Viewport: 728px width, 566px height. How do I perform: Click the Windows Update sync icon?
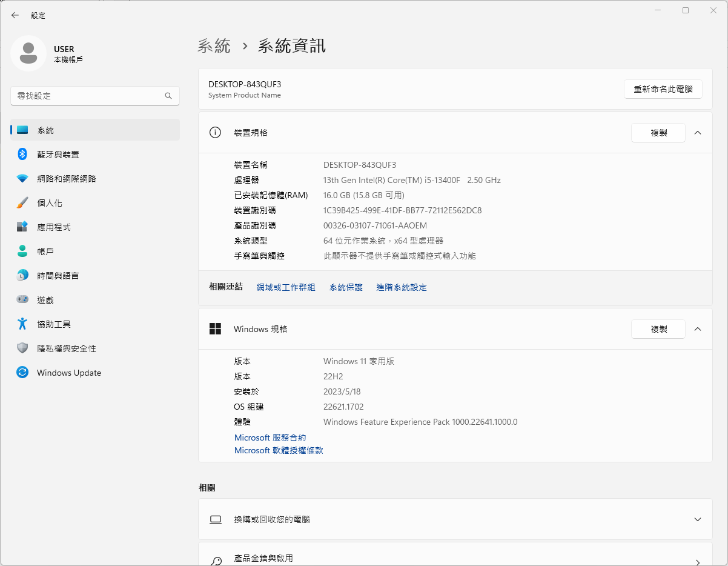(x=22, y=373)
